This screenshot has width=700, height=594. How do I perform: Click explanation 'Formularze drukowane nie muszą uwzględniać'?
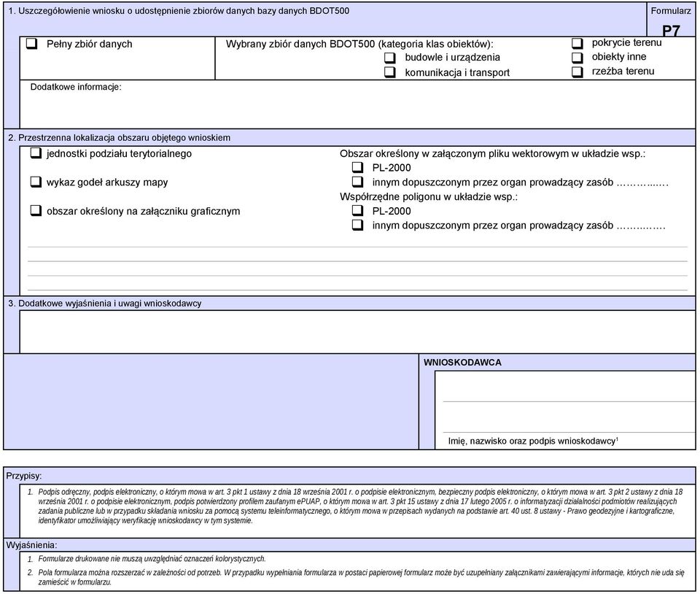point(152,559)
